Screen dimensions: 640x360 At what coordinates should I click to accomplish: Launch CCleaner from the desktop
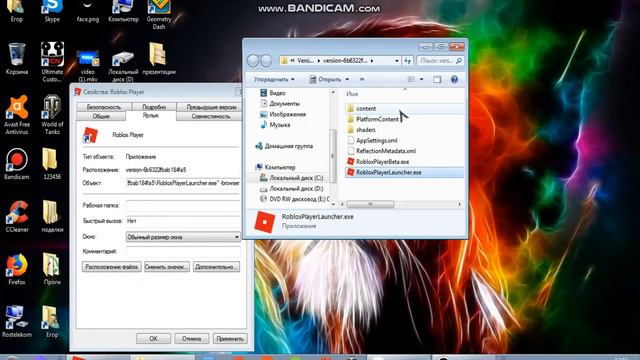coord(17,216)
